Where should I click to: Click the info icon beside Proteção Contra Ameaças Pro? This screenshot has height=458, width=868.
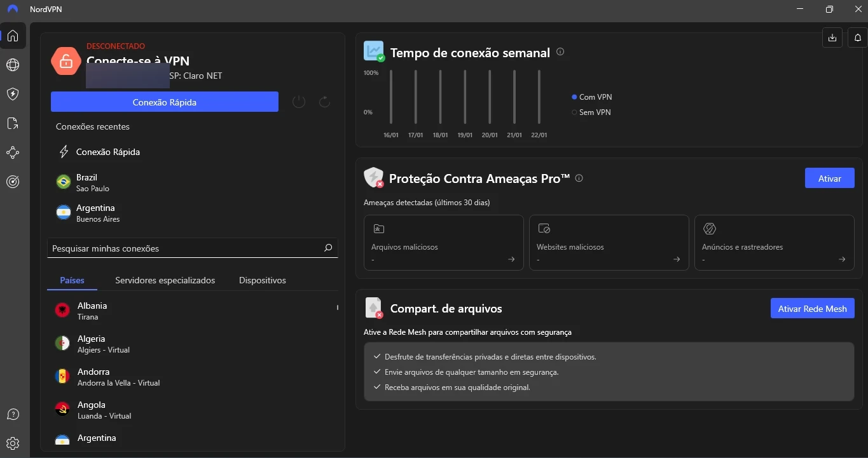tap(579, 178)
